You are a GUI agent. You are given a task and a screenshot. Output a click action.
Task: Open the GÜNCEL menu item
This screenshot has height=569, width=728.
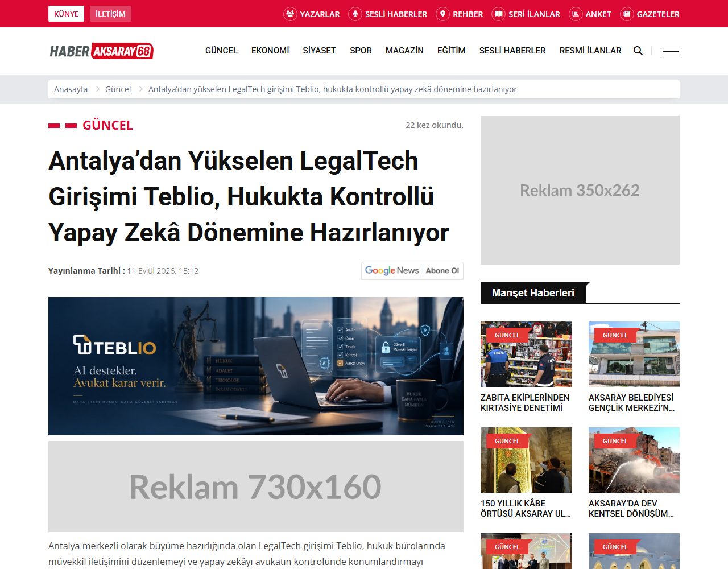coord(221,51)
